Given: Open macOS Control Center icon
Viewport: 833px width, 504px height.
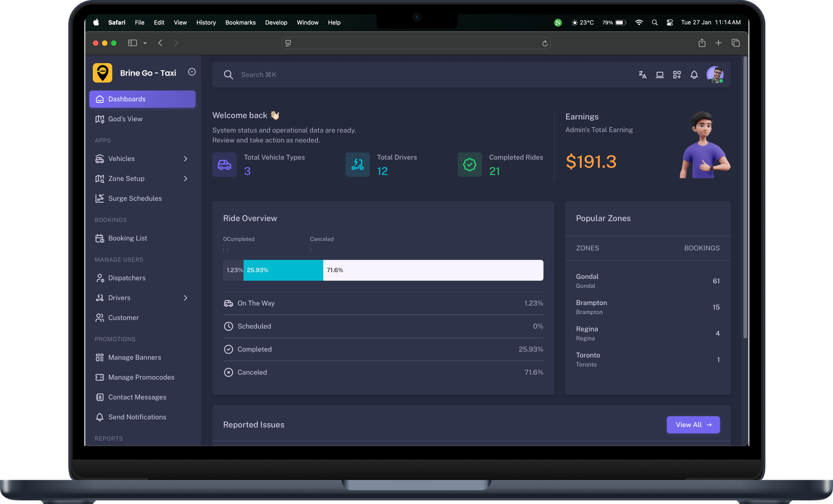Looking at the screenshot, I should [x=670, y=23].
